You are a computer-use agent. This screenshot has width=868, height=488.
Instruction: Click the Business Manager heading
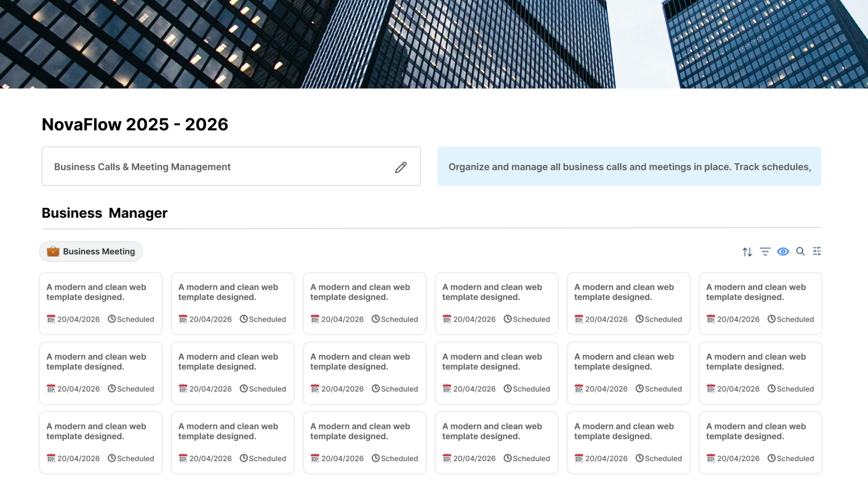point(104,213)
